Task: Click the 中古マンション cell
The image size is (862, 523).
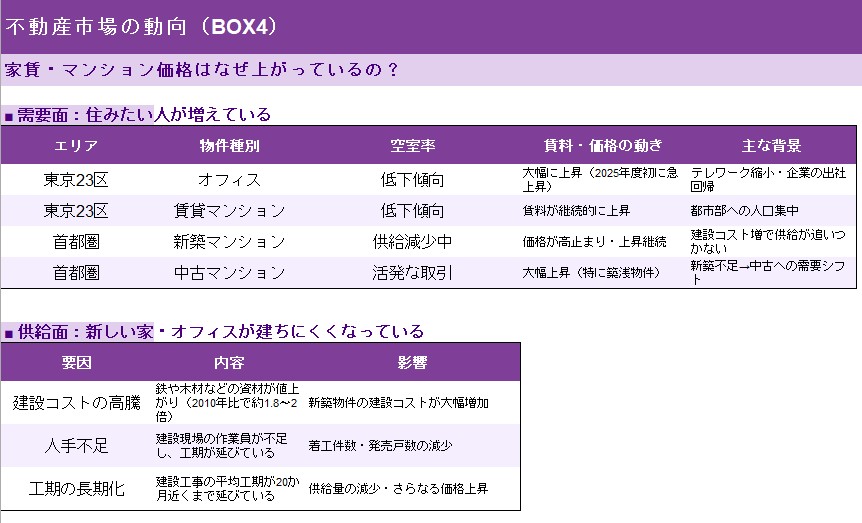Action: [229, 273]
